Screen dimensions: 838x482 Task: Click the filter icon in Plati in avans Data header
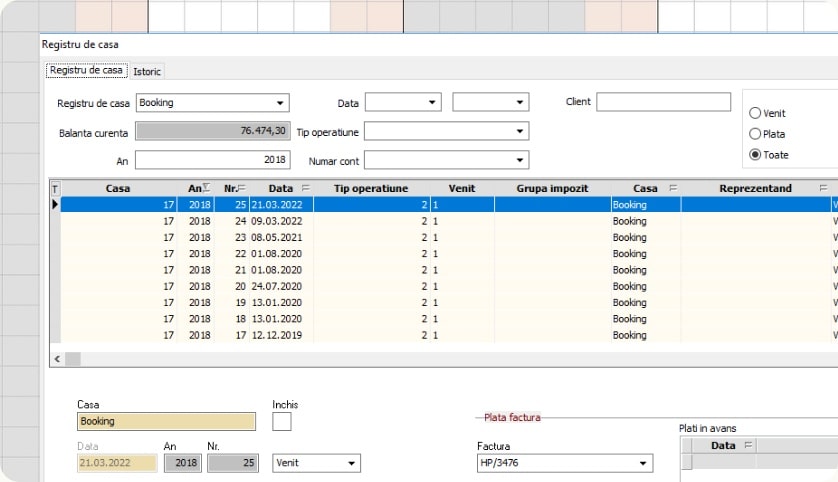[x=748, y=446]
